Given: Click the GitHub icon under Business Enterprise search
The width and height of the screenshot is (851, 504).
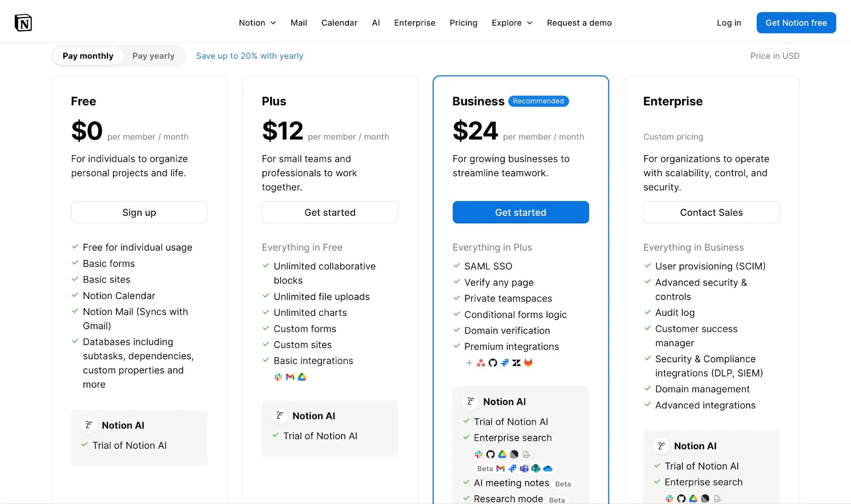Looking at the screenshot, I should [x=490, y=454].
